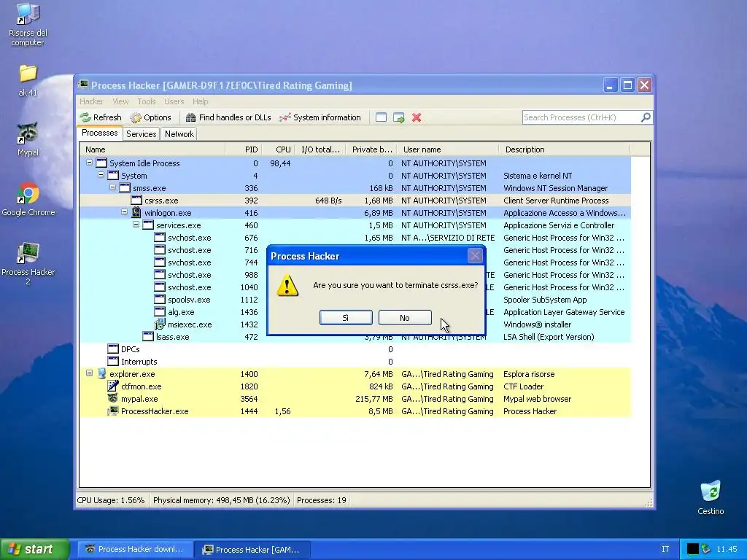Switch to the Services tab

click(x=141, y=134)
